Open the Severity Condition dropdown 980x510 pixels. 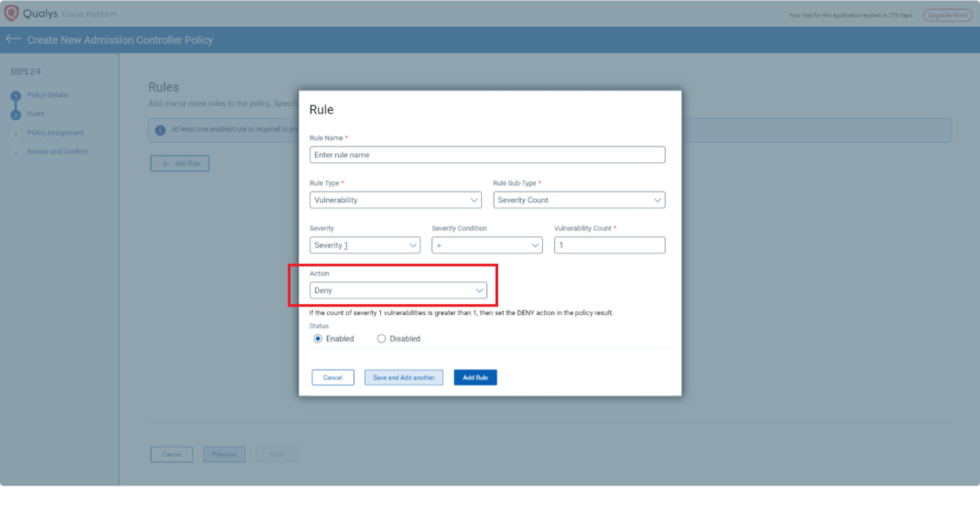487,245
